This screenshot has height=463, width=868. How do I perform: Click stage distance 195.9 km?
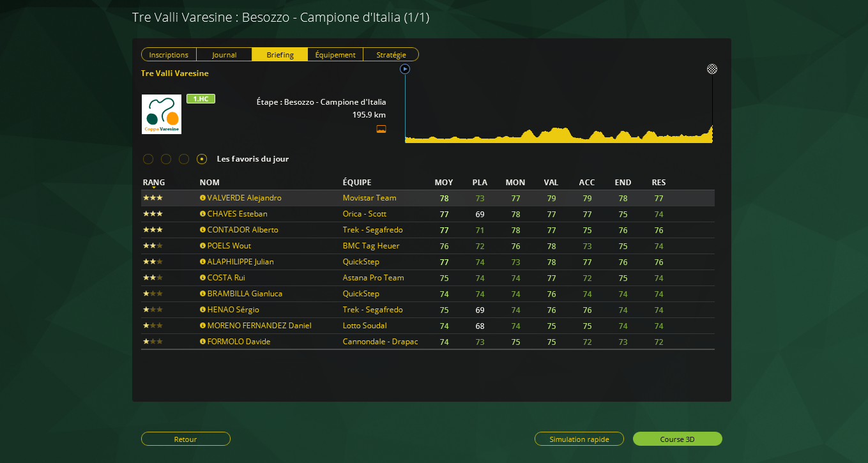pos(369,115)
